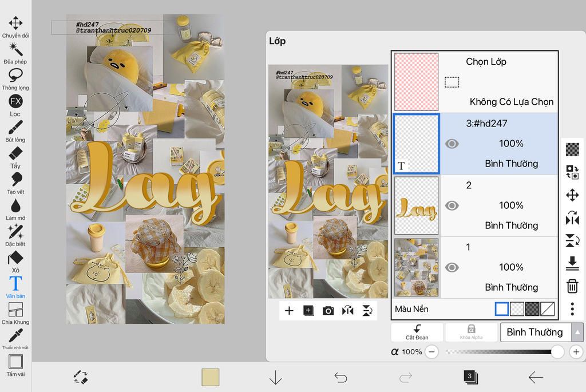Delete the layer with trash icon
Image resolution: width=586 pixels, height=392 pixels.
click(x=572, y=286)
